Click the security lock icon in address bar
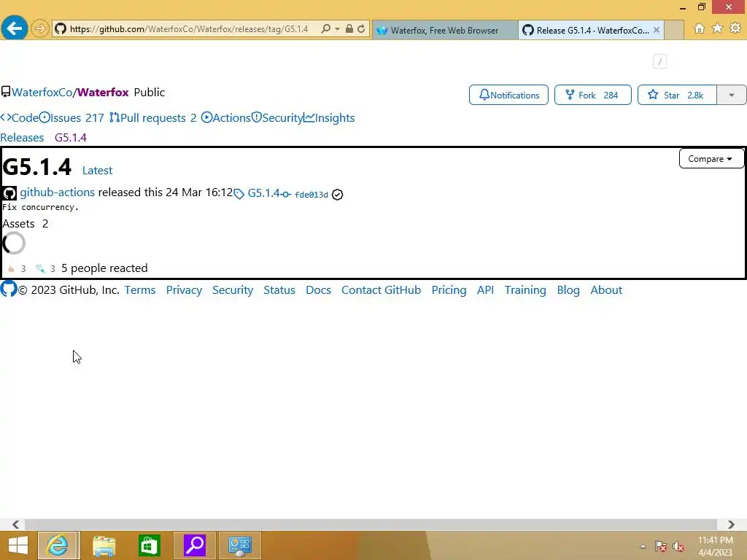This screenshot has width=747, height=560. 349,29
